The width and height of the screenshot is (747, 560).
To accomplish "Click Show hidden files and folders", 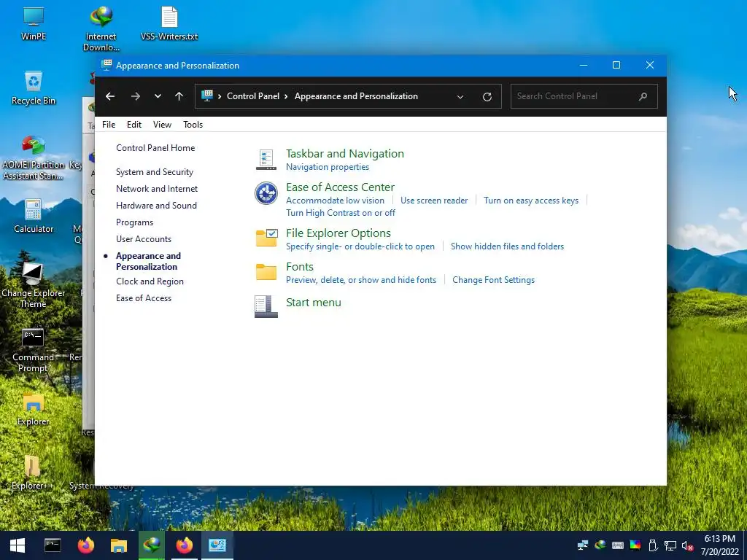I will pos(507,246).
